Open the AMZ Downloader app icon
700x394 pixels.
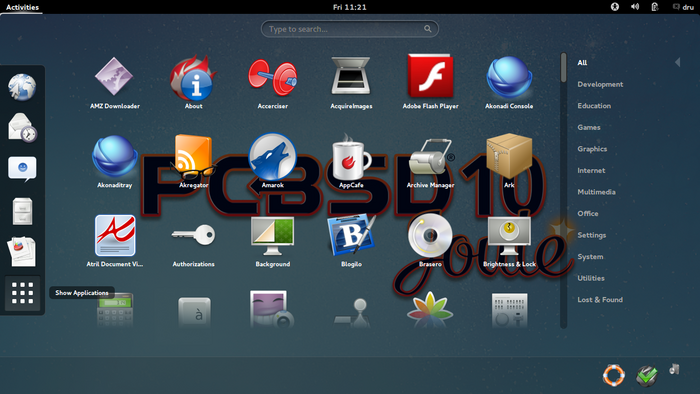(x=114, y=76)
